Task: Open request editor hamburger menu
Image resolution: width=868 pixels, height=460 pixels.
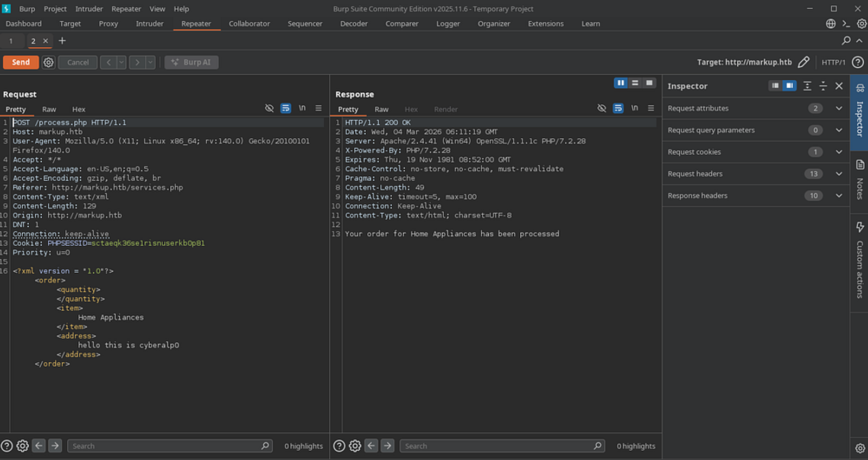Action: point(318,108)
